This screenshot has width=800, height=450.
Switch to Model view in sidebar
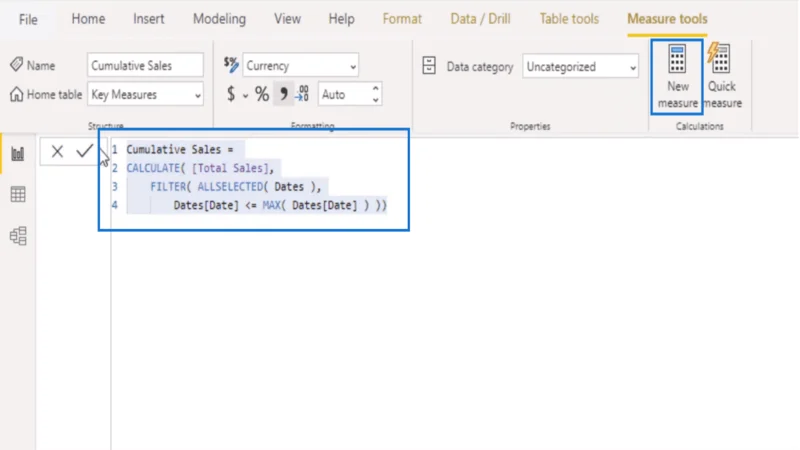pos(18,236)
